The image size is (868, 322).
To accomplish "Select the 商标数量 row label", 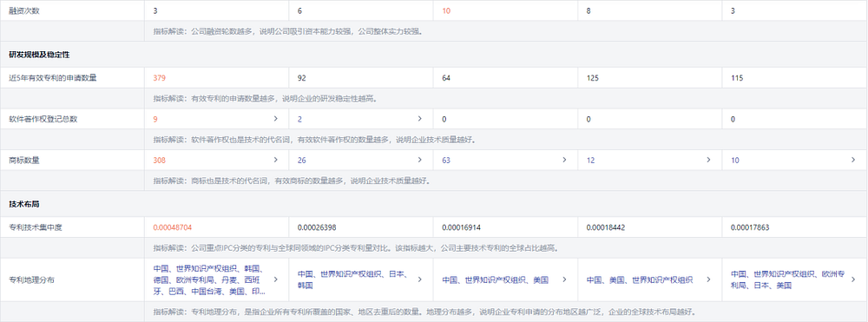I will click(x=25, y=160).
